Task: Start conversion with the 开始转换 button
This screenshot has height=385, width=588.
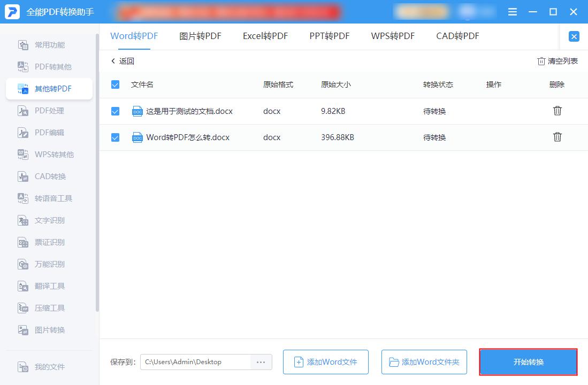Action: tap(528, 362)
